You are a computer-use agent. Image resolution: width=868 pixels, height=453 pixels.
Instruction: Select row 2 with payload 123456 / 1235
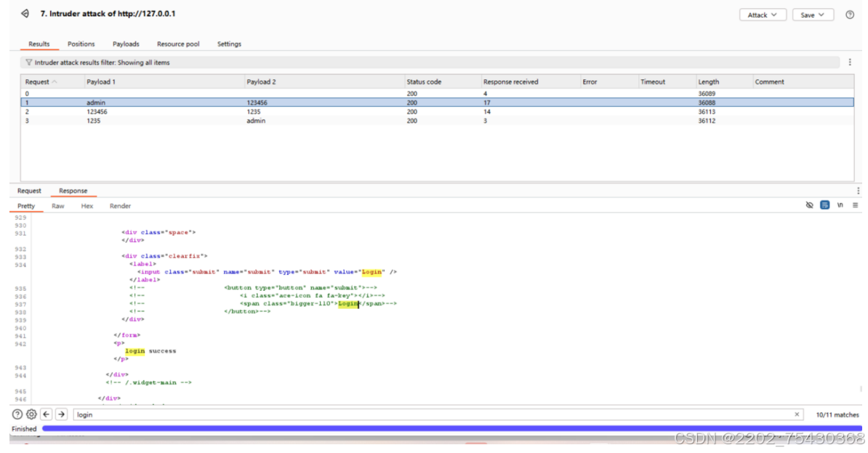[438, 112]
